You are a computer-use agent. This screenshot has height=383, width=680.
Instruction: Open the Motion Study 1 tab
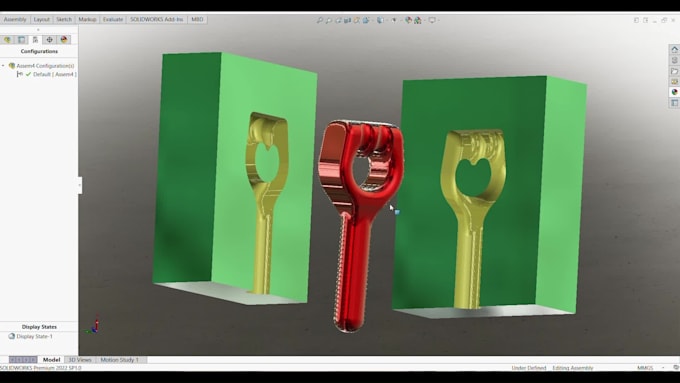pos(120,360)
